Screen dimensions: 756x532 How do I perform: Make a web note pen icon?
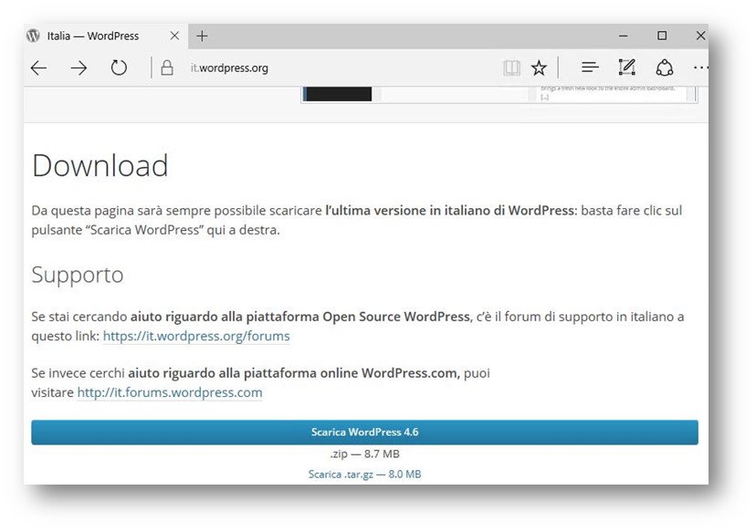626,68
